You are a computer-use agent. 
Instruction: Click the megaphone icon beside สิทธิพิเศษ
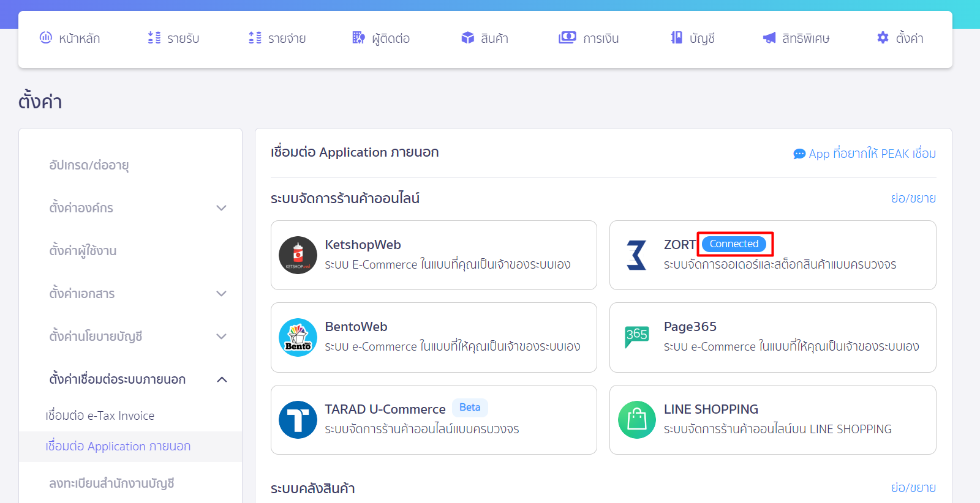pyautogui.click(x=769, y=38)
